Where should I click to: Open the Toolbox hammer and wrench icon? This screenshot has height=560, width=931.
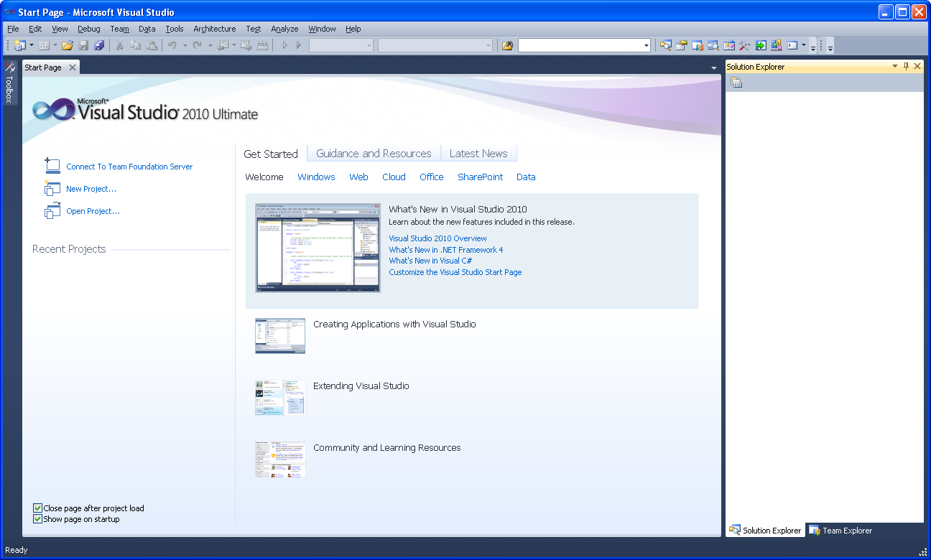pos(745,45)
